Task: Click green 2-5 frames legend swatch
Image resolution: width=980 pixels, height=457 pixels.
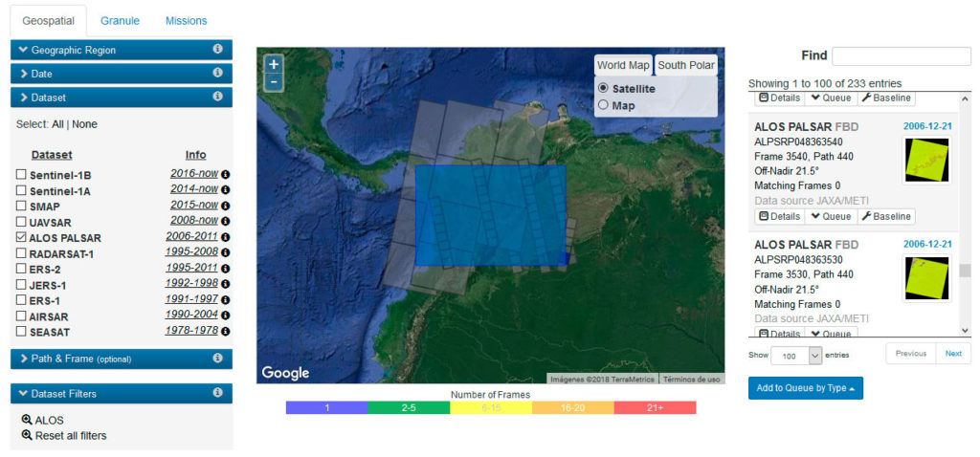Action: 409,407
